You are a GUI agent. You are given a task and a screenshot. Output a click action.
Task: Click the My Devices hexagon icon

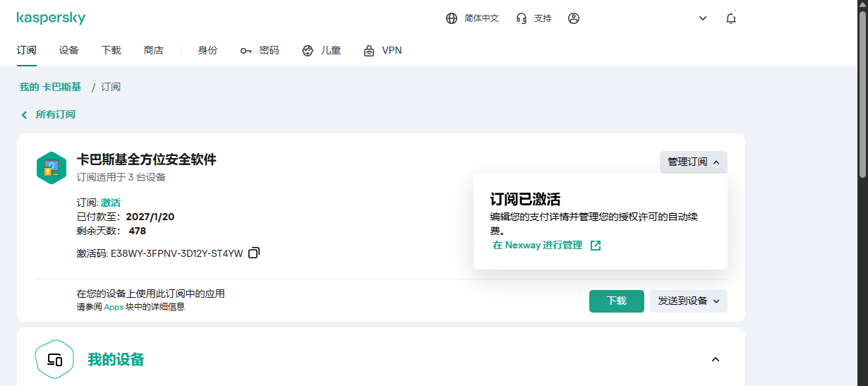(x=54, y=360)
